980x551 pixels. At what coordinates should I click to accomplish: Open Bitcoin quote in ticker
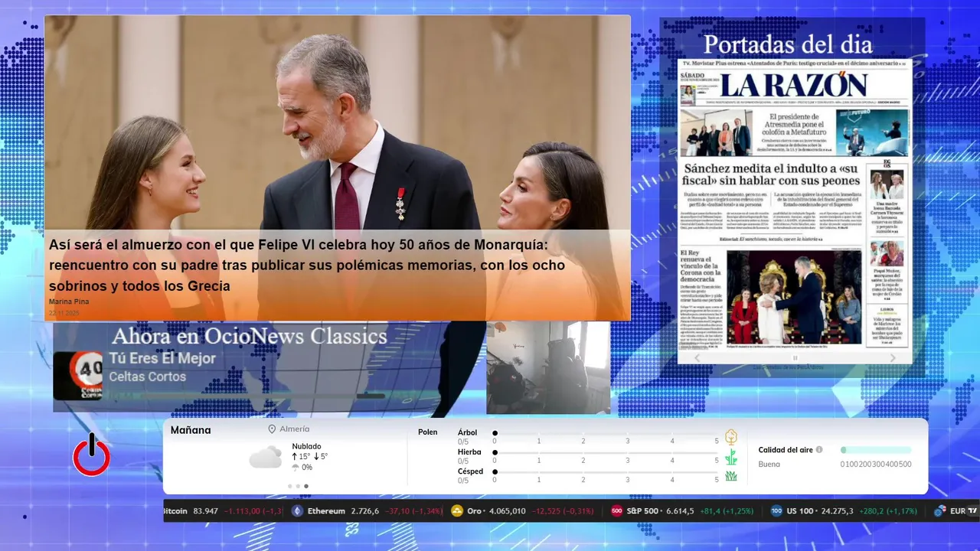[x=224, y=510]
